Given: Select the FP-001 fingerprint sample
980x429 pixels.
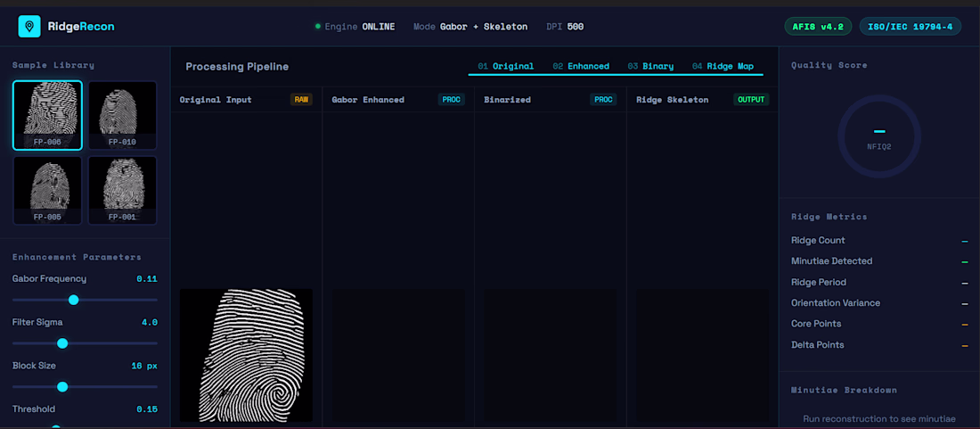Looking at the screenshot, I should 122,190.
